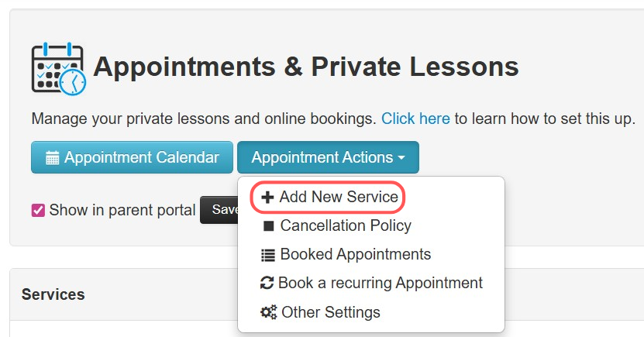Select Booked Appointments menu entry
The width and height of the screenshot is (644, 337).
pyautogui.click(x=355, y=255)
